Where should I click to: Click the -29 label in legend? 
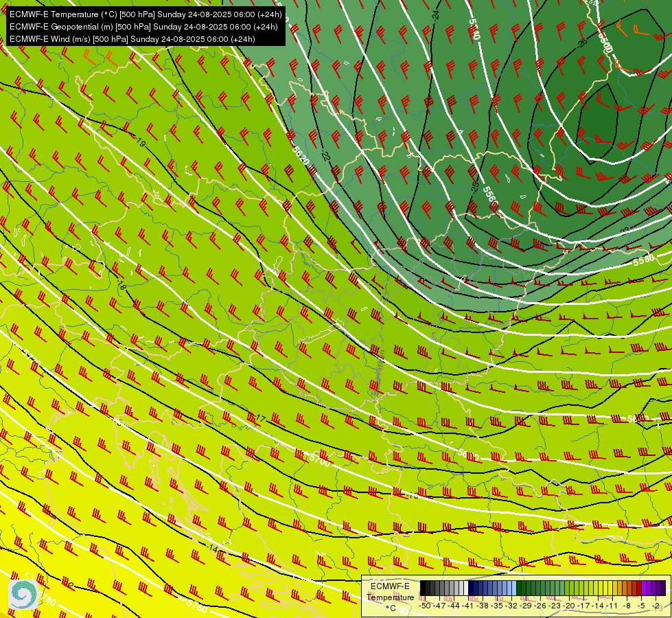[x=526, y=606]
